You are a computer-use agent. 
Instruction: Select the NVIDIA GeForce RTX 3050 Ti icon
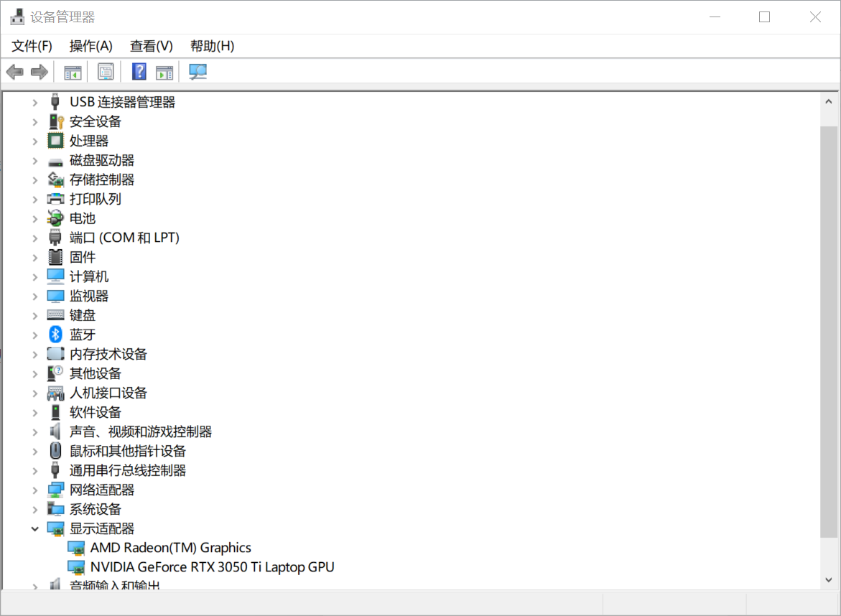tap(76, 567)
